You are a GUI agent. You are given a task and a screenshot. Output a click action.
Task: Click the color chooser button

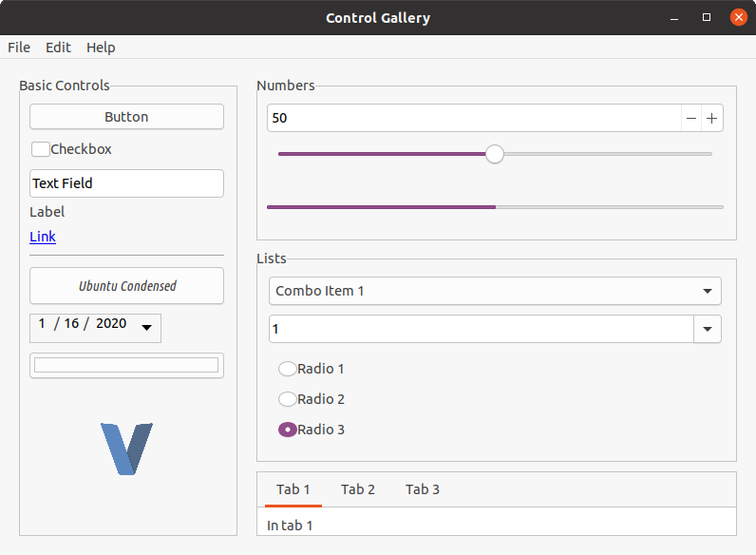click(127, 365)
